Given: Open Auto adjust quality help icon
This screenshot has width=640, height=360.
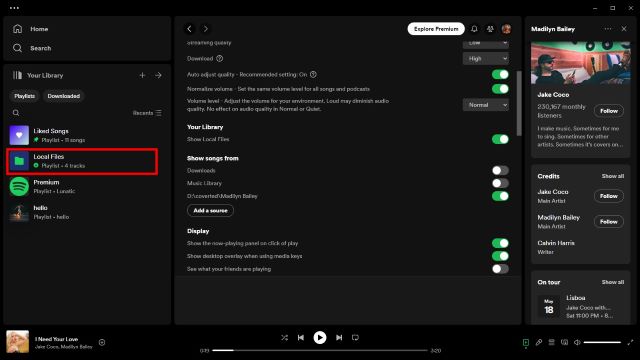Looking at the screenshot, I should coord(313,74).
